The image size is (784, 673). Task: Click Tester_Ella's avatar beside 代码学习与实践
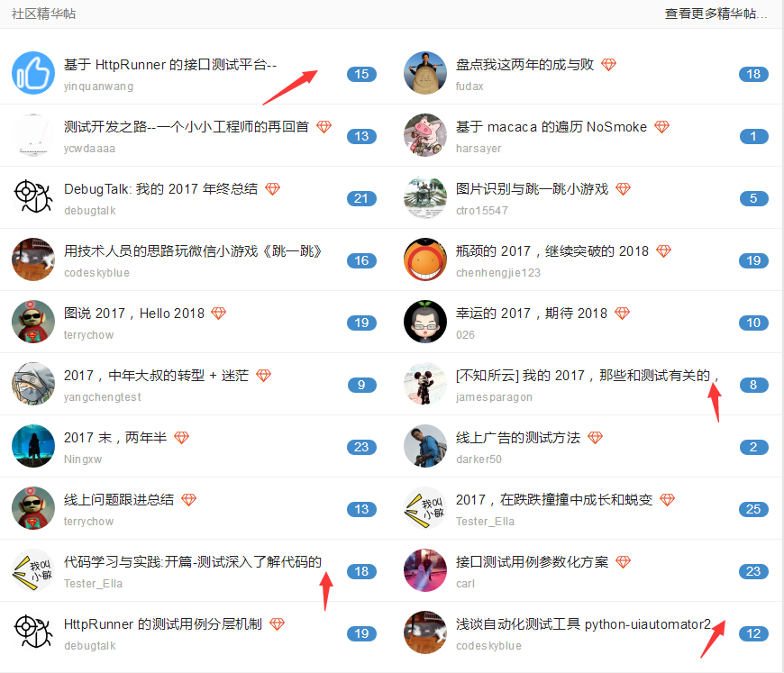[x=33, y=570]
